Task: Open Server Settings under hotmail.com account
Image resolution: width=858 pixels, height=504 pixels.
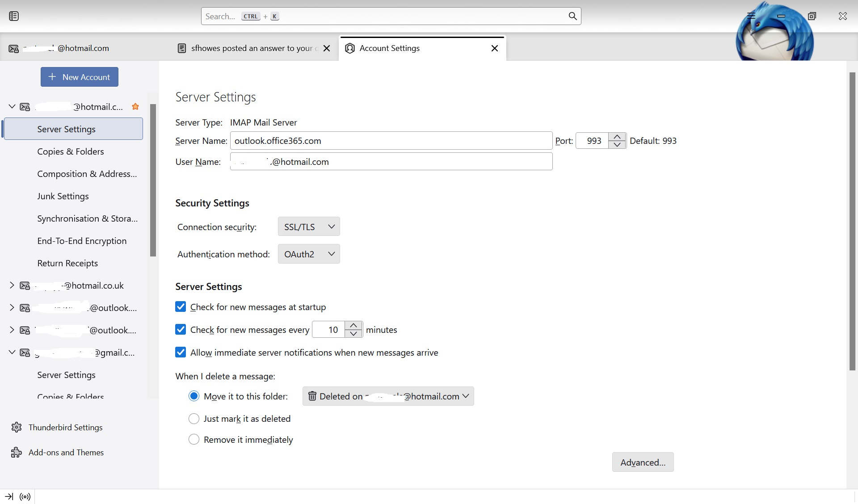Action: coord(73,129)
